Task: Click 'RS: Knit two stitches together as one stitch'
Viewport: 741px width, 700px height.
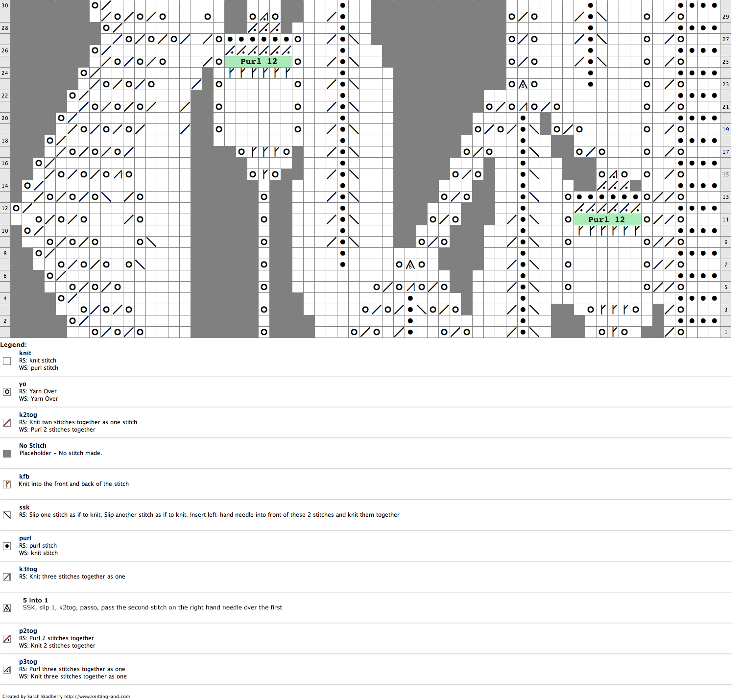Action: (x=78, y=422)
